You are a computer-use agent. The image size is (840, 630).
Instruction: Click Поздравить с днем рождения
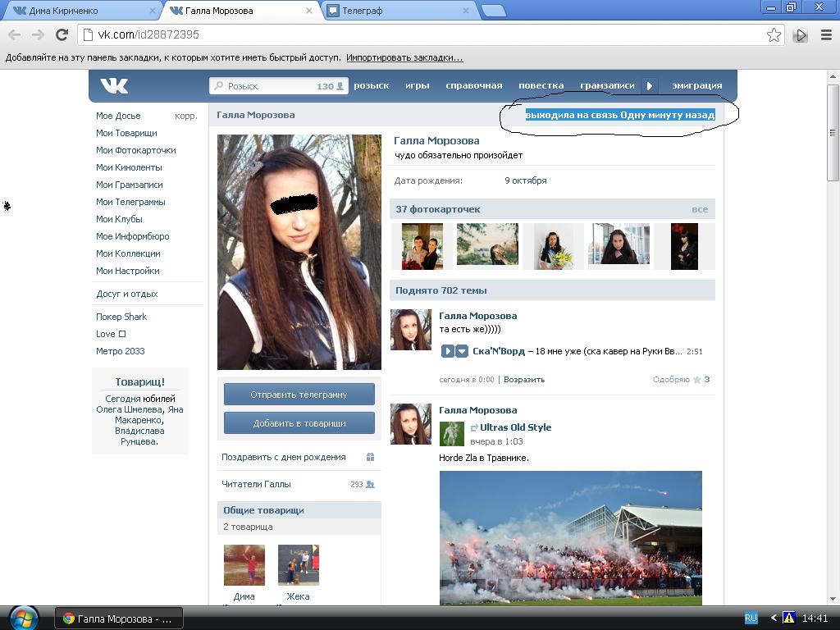coord(283,457)
